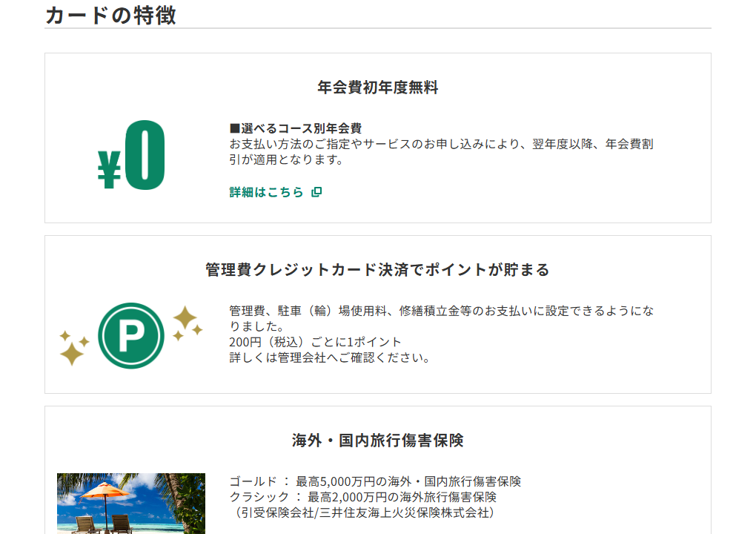
Task: Click the ■選べるコース別年会費 subheading
Action: 296,128
